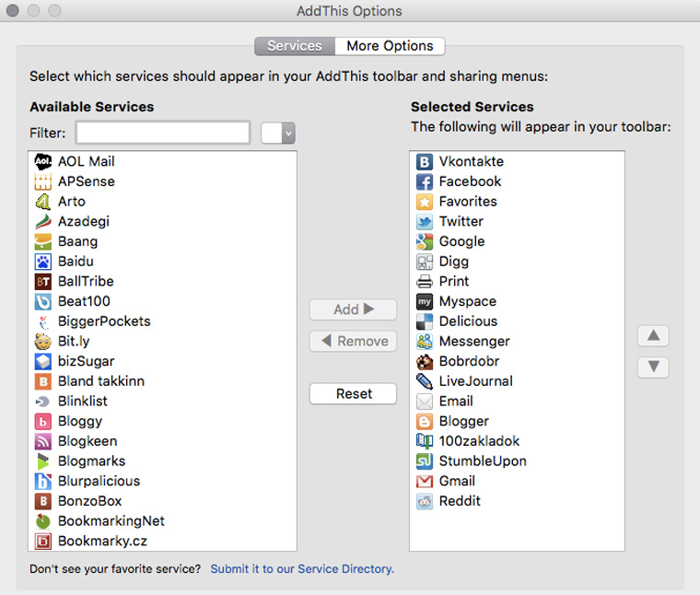This screenshot has width=700, height=595.
Task: Click the Baidu paw icon
Action: (x=43, y=262)
